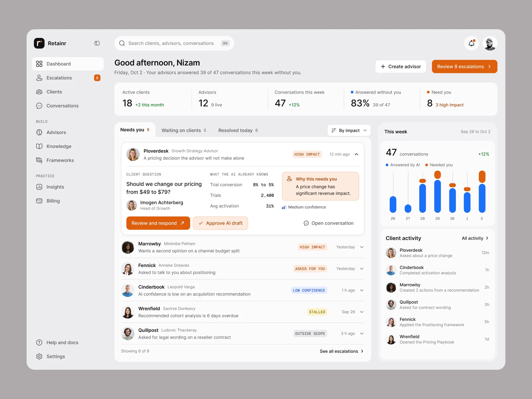Click Approve AI draft button
Screen dimensions: 532x399
point(220,223)
